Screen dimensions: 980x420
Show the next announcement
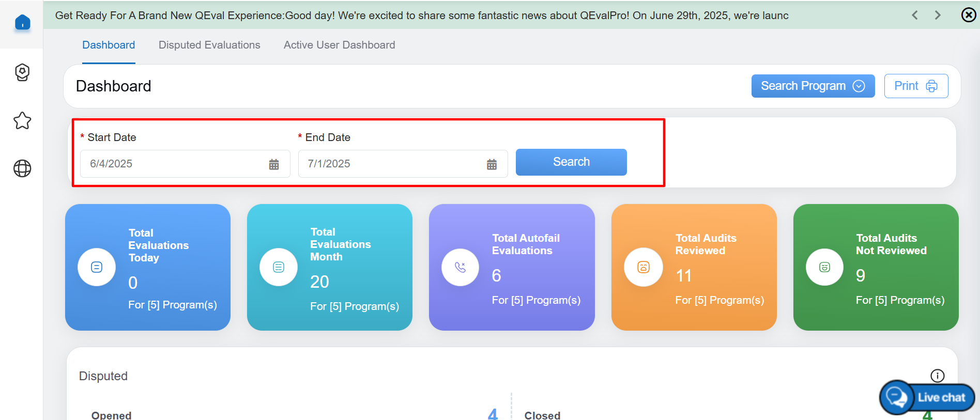tap(938, 15)
